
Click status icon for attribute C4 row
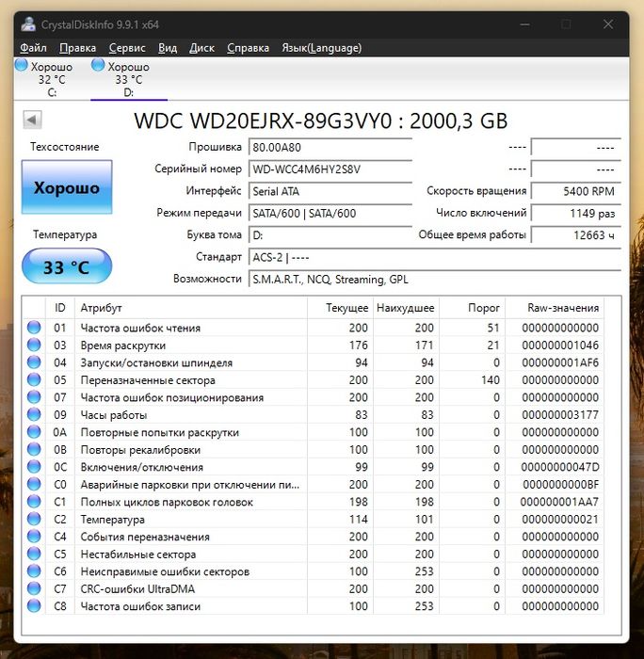click(34, 537)
